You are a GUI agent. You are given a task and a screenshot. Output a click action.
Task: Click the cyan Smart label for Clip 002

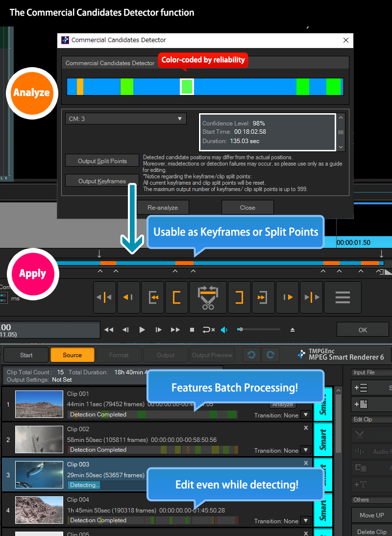coord(323,439)
